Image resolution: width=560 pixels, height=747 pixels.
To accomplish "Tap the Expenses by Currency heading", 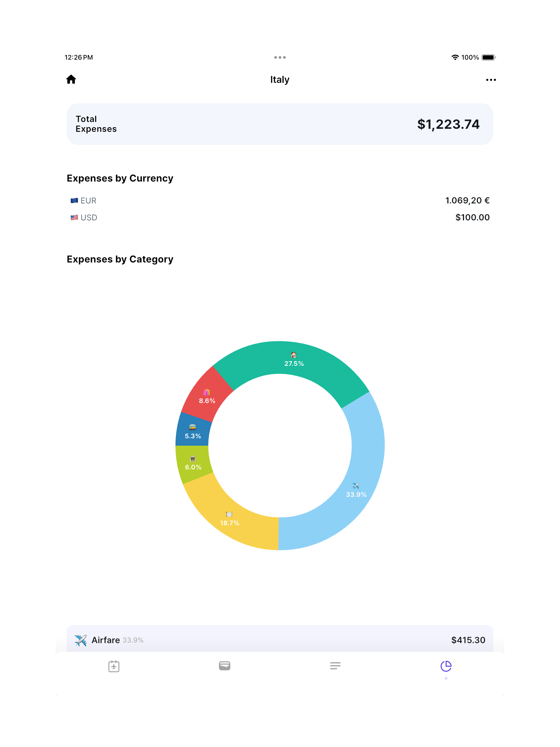I will click(x=120, y=178).
